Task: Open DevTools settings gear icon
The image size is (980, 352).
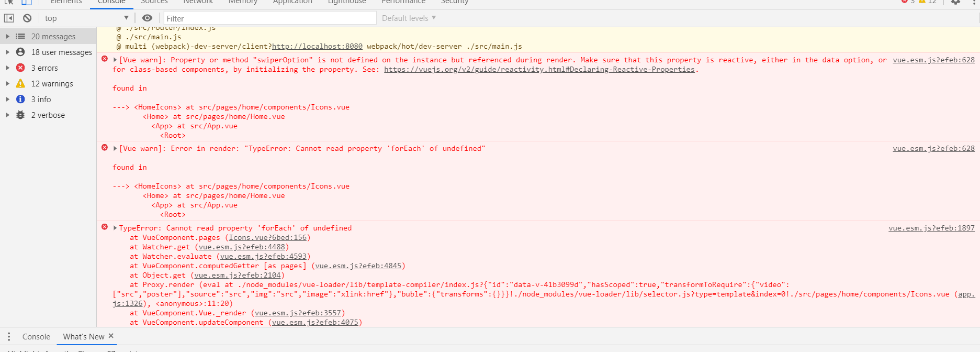Action: click(955, 2)
